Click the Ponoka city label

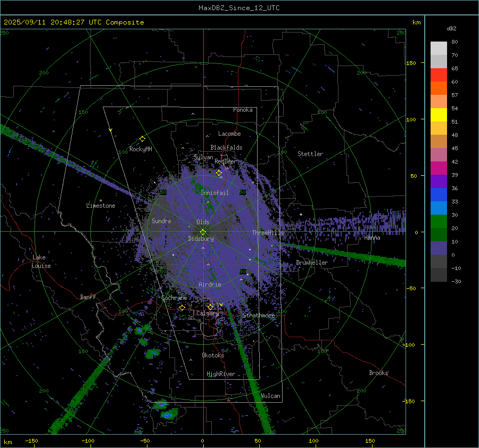tap(243, 110)
